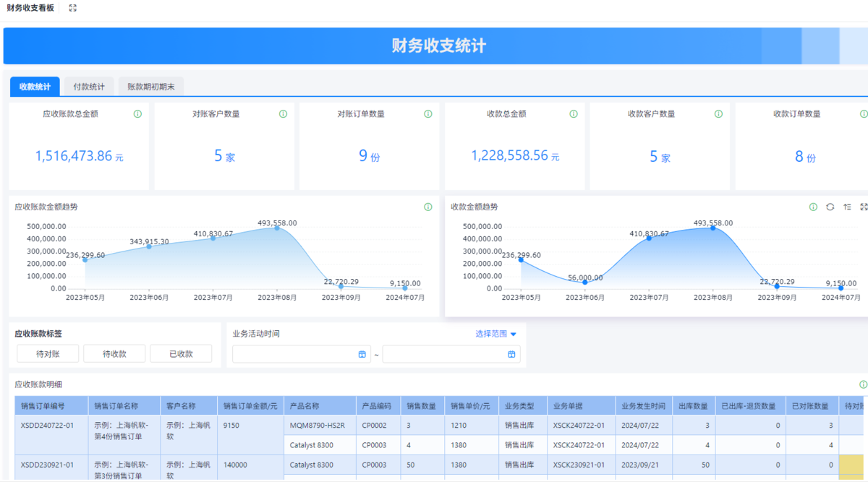The width and height of the screenshot is (868, 482).
Task: Expand the 选择范围 dropdown
Action: coord(496,334)
